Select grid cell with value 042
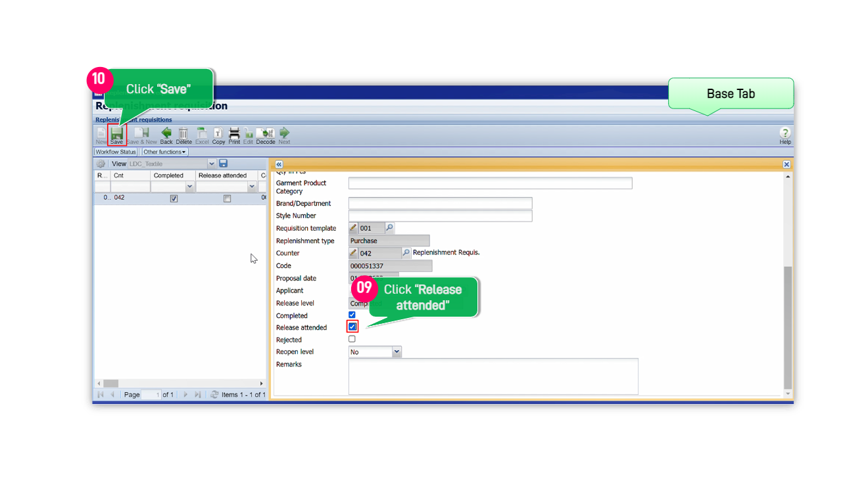The height and width of the screenshot is (477, 868). coord(131,198)
